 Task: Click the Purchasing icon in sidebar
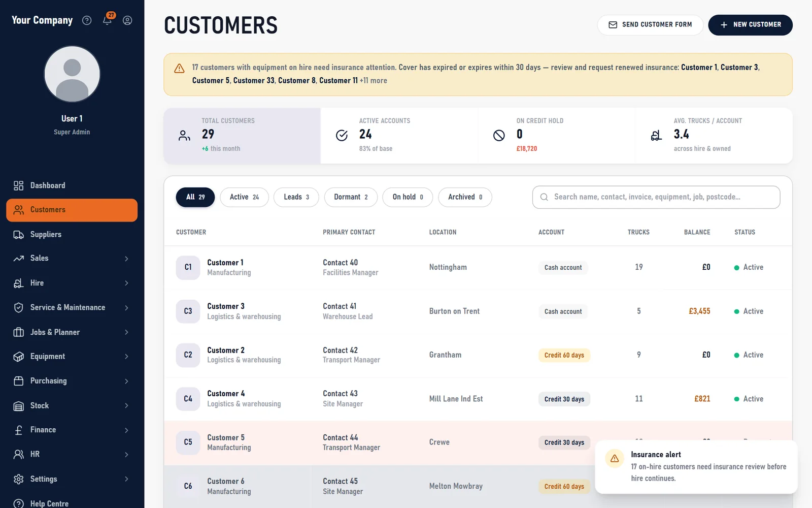tap(19, 381)
